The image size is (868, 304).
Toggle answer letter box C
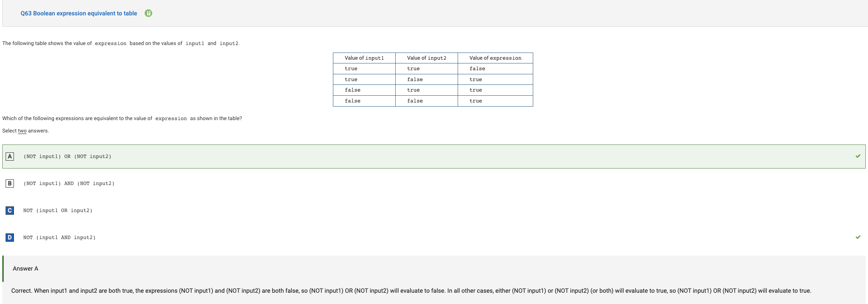click(x=10, y=211)
